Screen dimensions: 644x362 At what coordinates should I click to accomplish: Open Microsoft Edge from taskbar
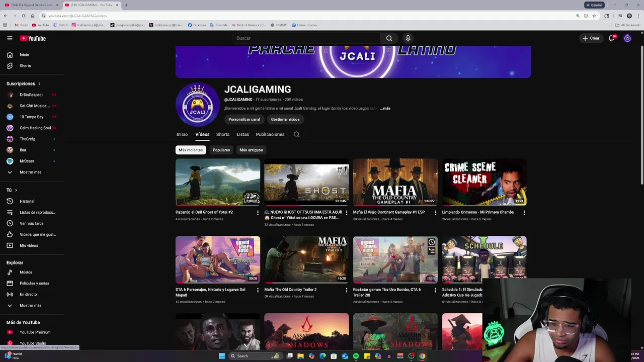[323, 356]
